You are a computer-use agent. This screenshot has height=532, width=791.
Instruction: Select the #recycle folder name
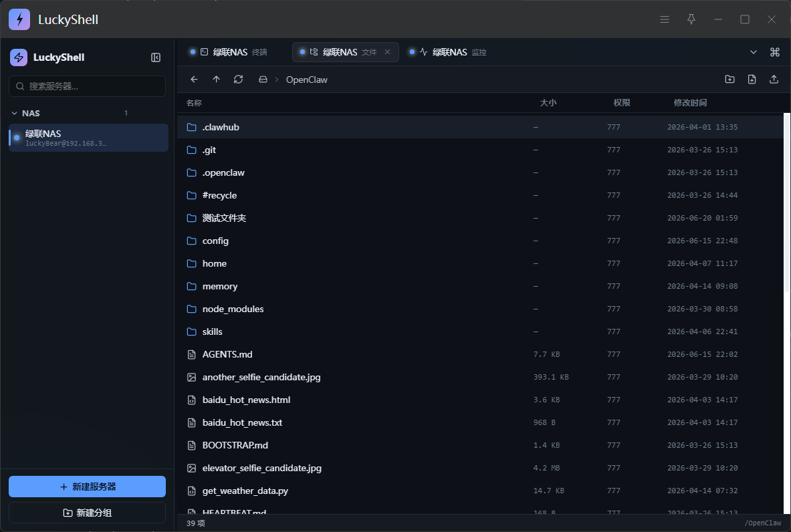[219, 196]
